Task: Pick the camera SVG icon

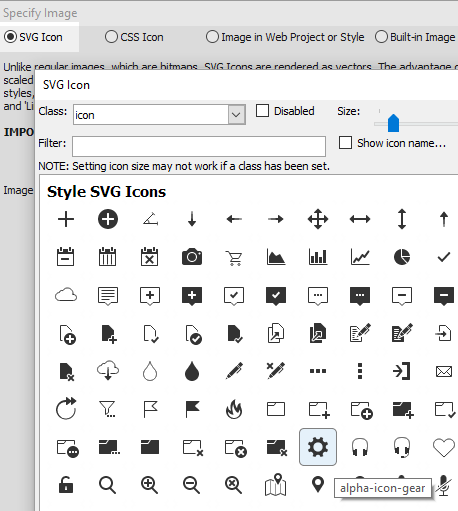Action: (x=192, y=257)
